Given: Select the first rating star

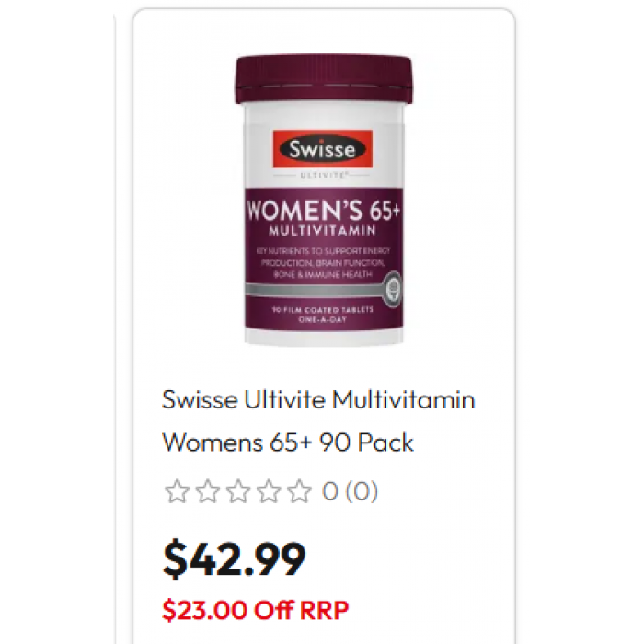Looking at the screenshot, I should click(x=177, y=491).
